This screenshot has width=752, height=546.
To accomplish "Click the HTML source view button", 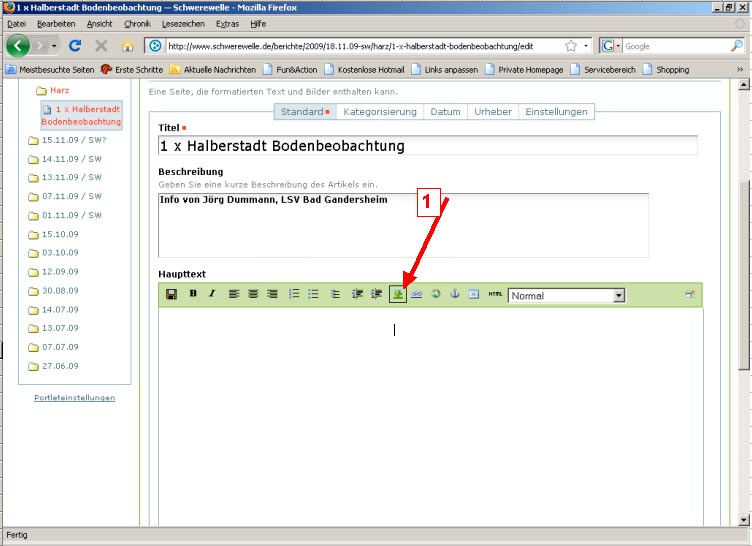I will point(495,295).
